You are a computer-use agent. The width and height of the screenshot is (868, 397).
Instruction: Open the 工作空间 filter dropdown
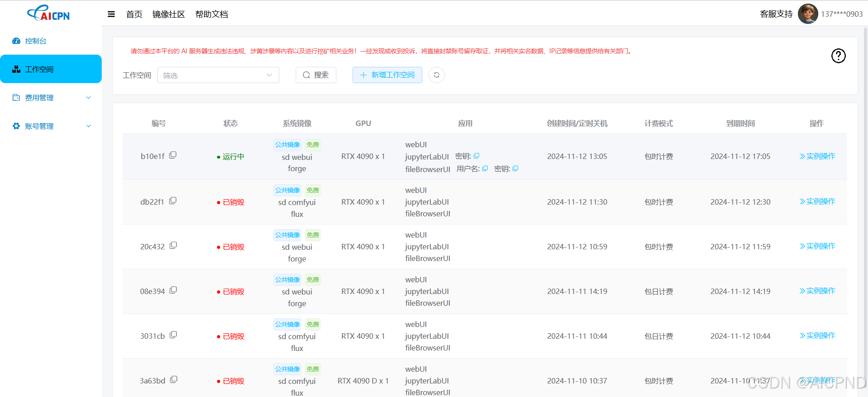point(218,75)
